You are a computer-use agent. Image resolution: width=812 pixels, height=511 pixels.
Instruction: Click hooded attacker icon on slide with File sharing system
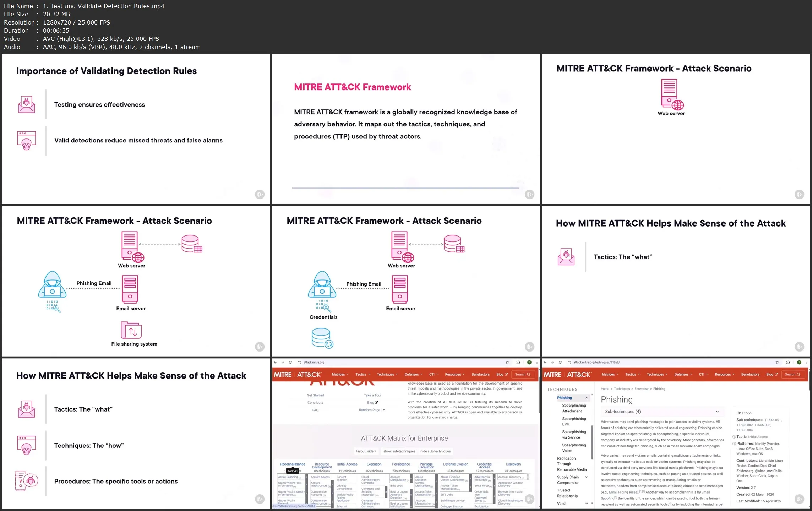pyautogui.click(x=52, y=284)
